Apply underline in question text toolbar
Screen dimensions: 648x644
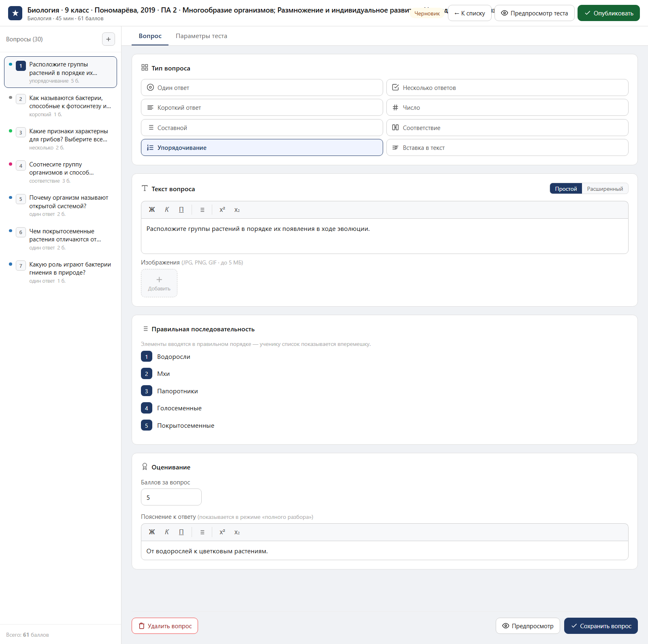[181, 210]
